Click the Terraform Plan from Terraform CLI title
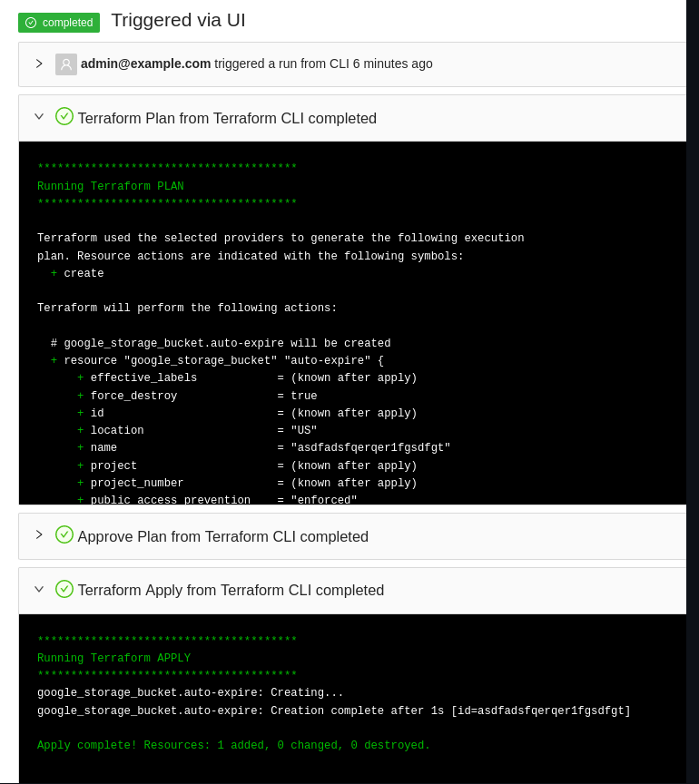This screenshot has height=784, width=699. click(x=227, y=118)
